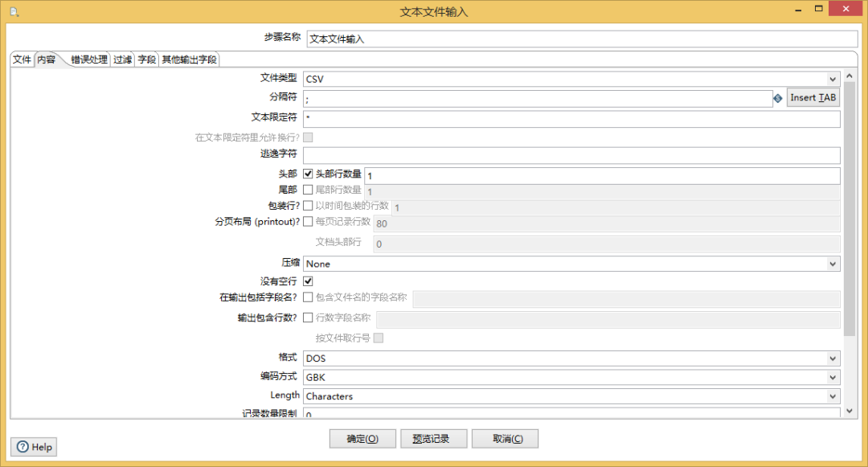The image size is (868, 467).
Task: Click the 逃逸字符 input field
Action: pos(571,155)
